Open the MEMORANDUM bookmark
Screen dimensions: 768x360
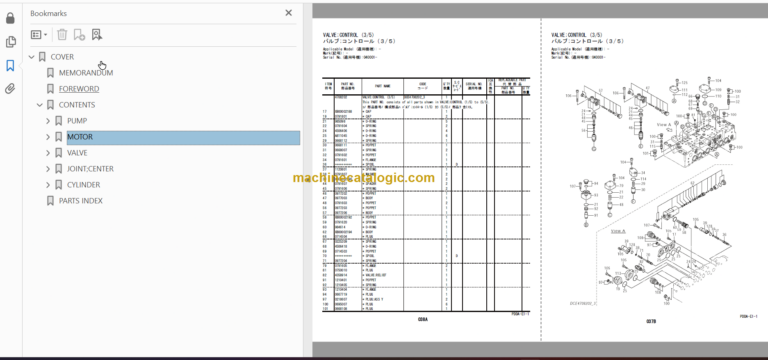[86, 73]
